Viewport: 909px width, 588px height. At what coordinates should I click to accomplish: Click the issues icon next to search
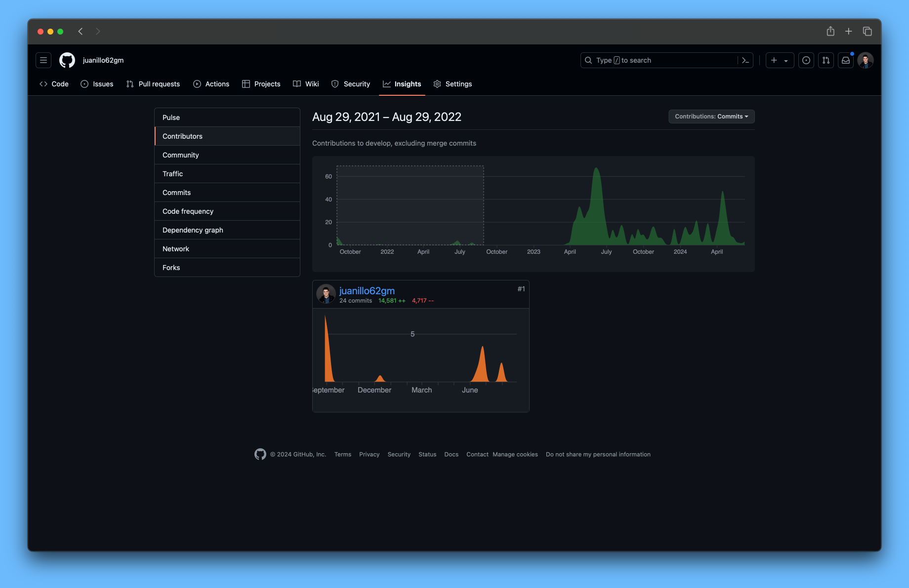[806, 60]
